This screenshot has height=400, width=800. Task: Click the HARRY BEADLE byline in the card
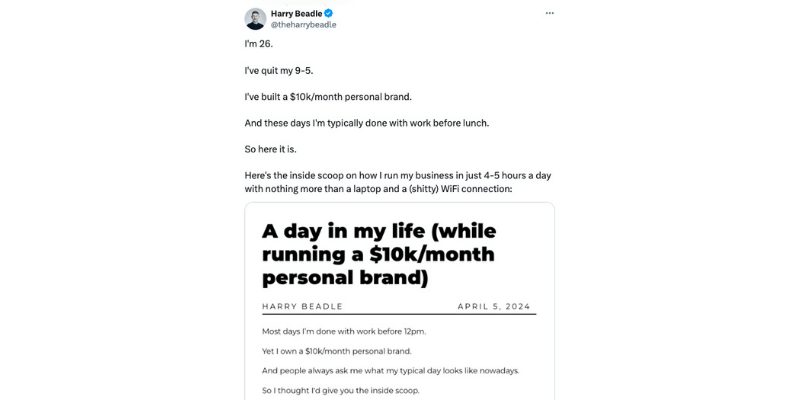tap(301, 306)
